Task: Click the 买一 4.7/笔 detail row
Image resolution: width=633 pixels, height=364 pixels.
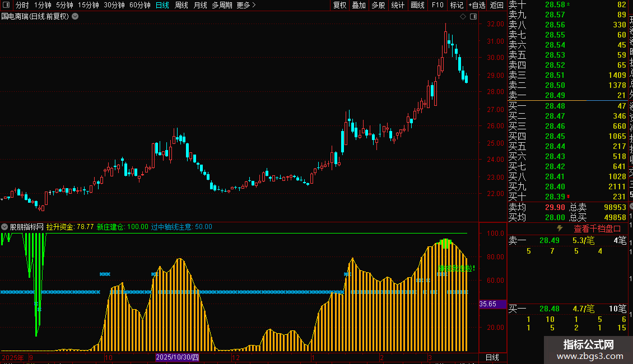Action: [x=567, y=309]
